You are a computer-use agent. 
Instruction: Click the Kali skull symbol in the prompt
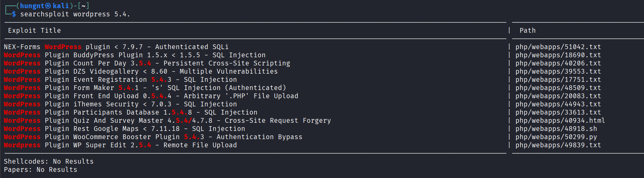[48, 6]
